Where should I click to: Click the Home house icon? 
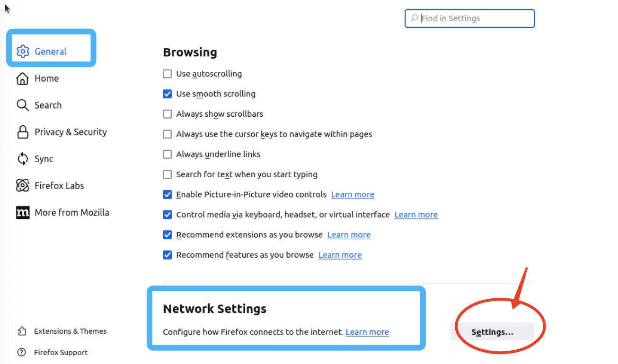[23, 78]
